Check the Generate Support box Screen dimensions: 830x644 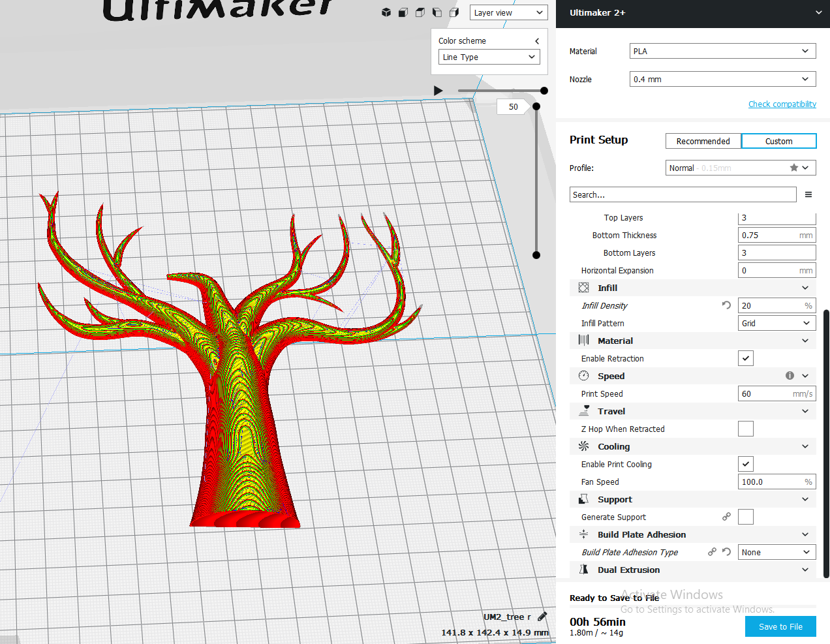pos(746,517)
